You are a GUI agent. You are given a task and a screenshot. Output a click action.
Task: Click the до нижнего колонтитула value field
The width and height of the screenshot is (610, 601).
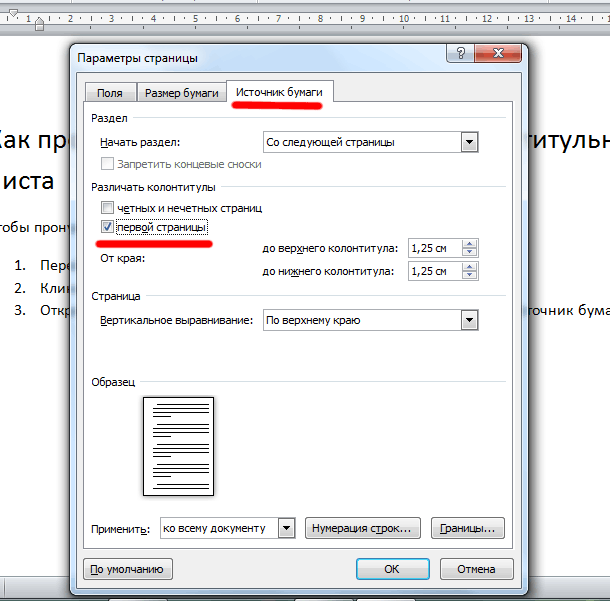435,271
